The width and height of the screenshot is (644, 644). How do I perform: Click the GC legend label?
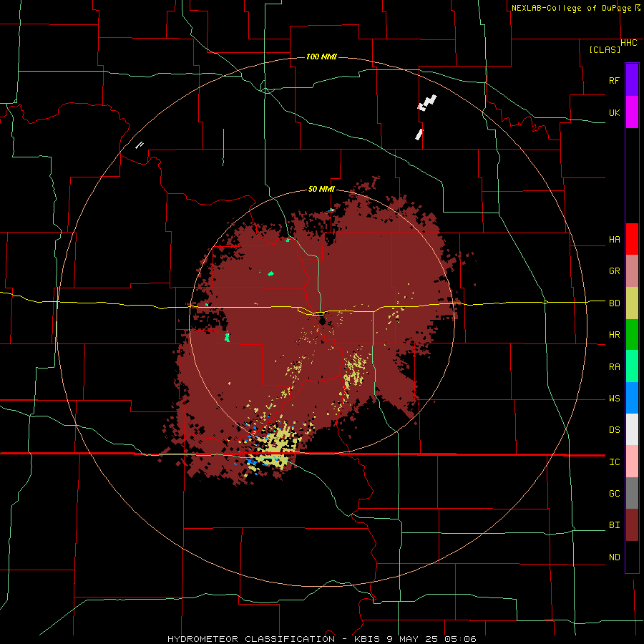point(614,494)
